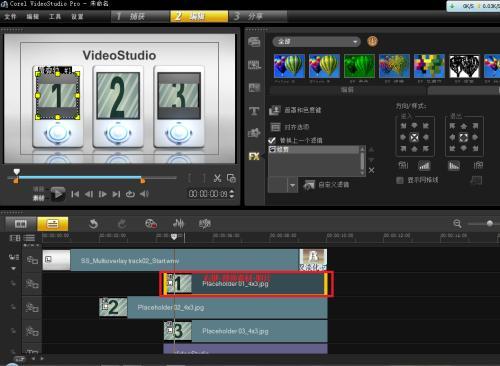Screen dimensions: 500x366
Task: Click the Undo arrow in timeline toolbar
Action: (x=93, y=224)
